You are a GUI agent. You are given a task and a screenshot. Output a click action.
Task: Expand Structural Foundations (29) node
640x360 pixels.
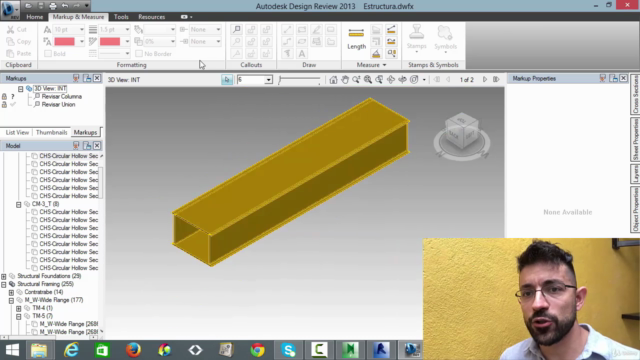click(x=4, y=276)
